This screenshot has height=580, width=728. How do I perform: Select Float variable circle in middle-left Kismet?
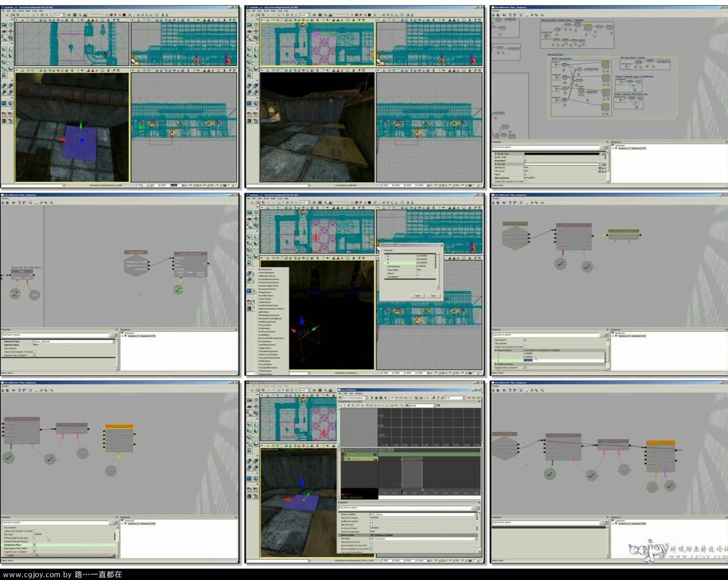coord(34,295)
